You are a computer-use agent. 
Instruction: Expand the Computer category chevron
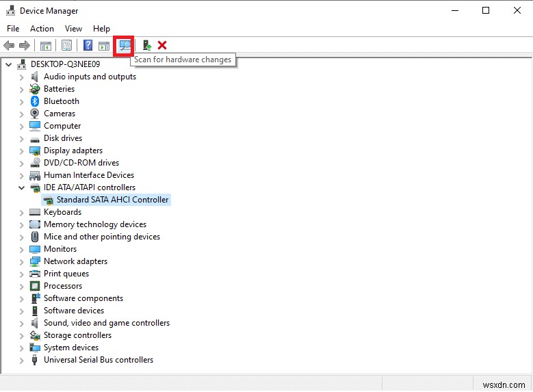click(x=21, y=127)
